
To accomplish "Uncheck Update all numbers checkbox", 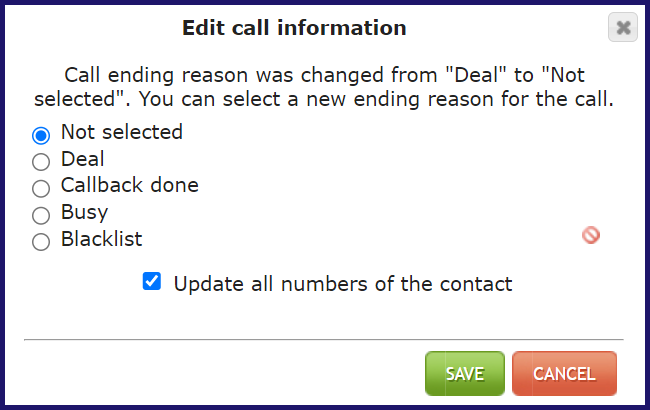I will 152,281.
